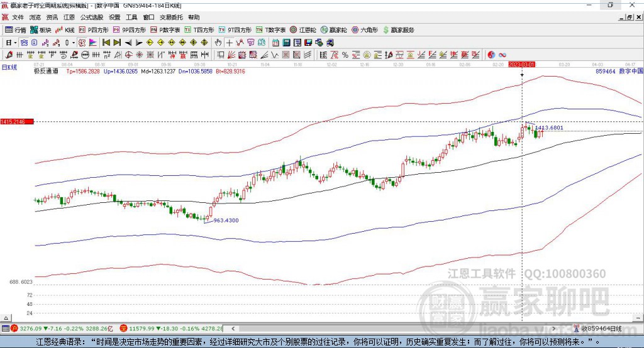Select the zigzag wave line tool
This screenshot has height=348, width=644.
[x=275, y=55]
